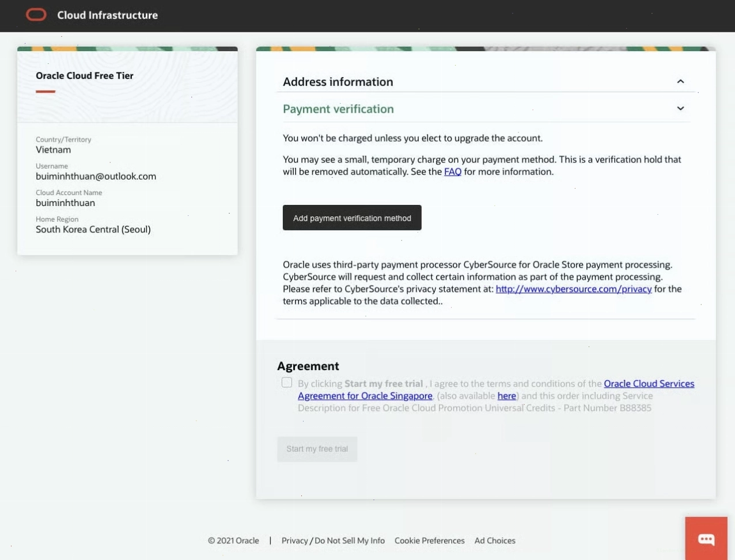Open the cybersource.com/privacy link
Image resolution: width=735 pixels, height=560 pixels.
[574, 289]
